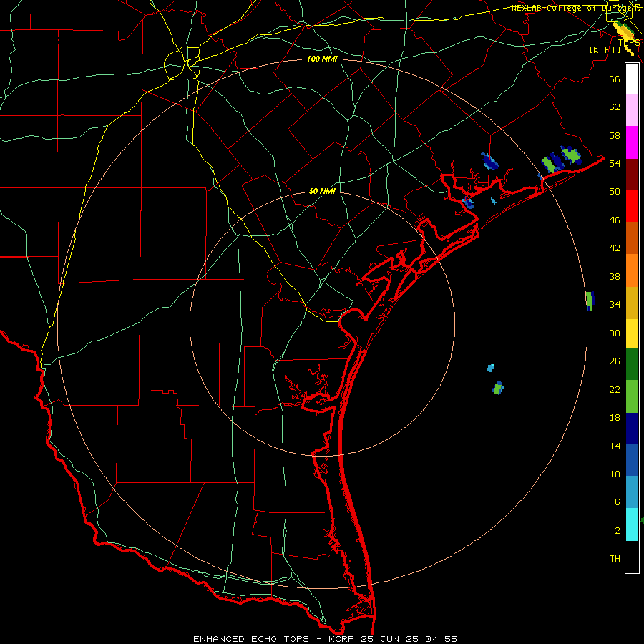The image size is (644, 644).
Task: Select the bright red swatch near 46
Action: click(x=632, y=206)
